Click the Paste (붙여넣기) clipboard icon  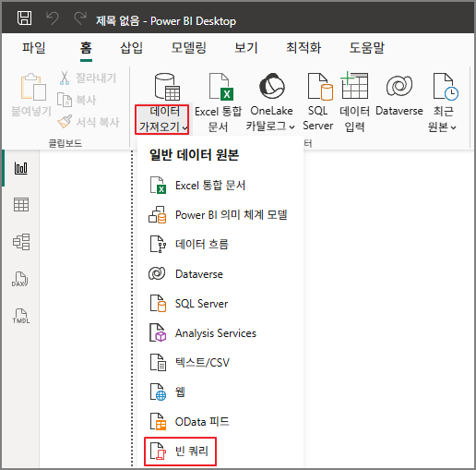click(33, 87)
